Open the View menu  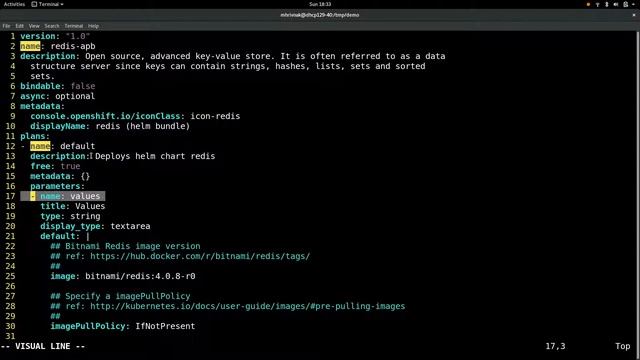pos(34,26)
